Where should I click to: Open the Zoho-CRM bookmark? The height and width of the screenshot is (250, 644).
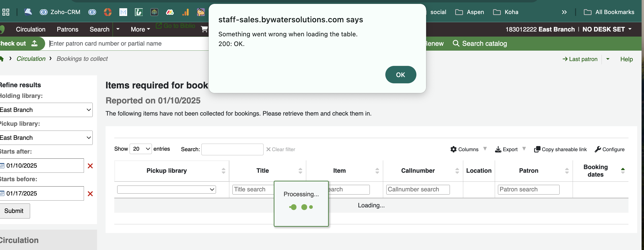(x=60, y=12)
